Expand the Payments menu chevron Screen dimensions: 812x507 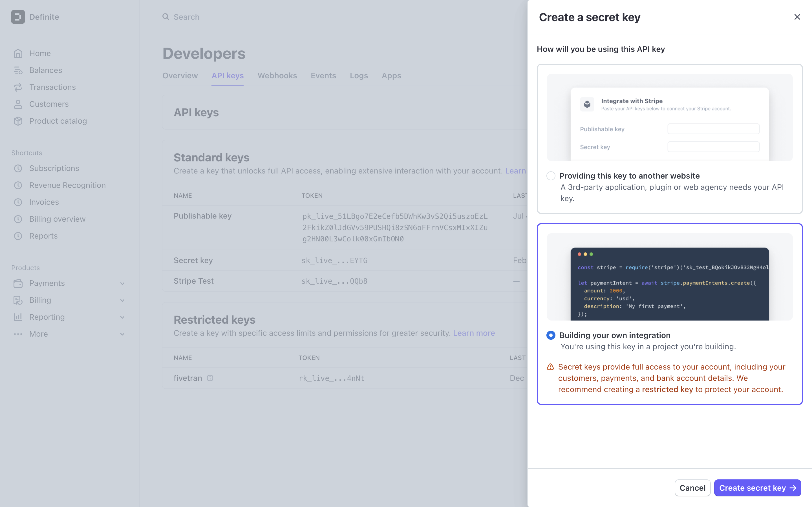pyautogui.click(x=122, y=284)
